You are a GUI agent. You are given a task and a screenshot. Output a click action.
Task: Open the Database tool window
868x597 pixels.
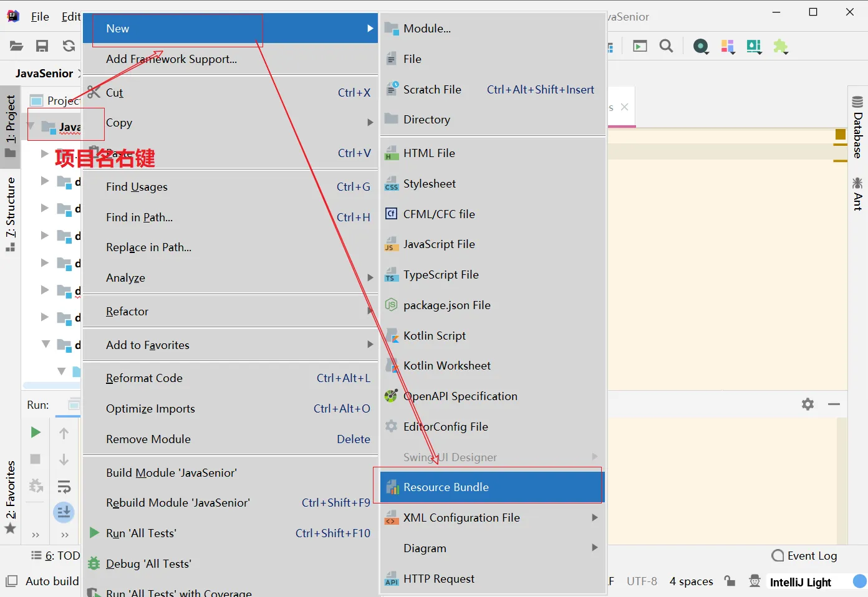click(857, 128)
